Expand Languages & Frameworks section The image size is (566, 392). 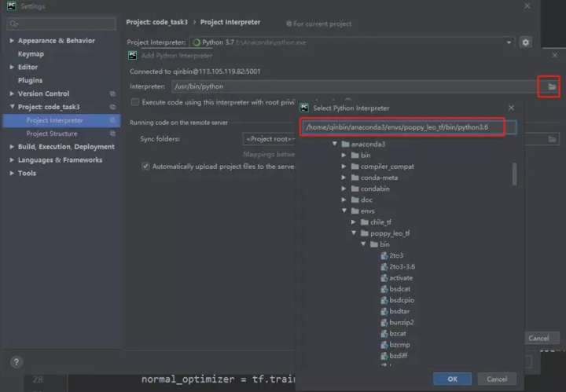12,159
